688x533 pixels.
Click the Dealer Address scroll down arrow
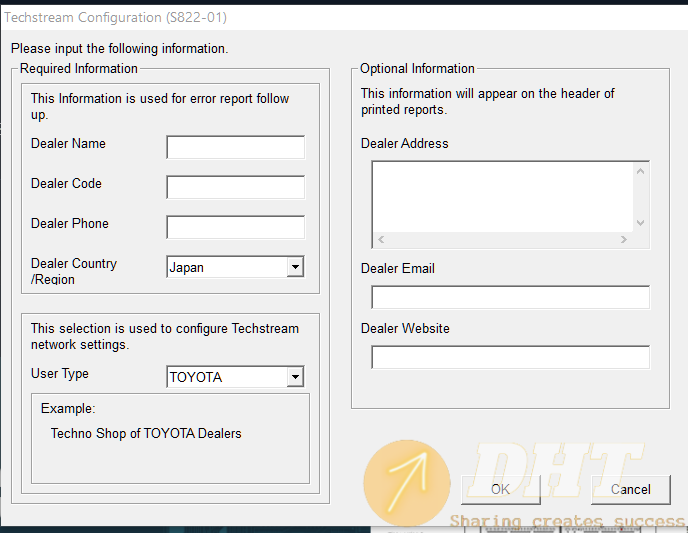641,223
